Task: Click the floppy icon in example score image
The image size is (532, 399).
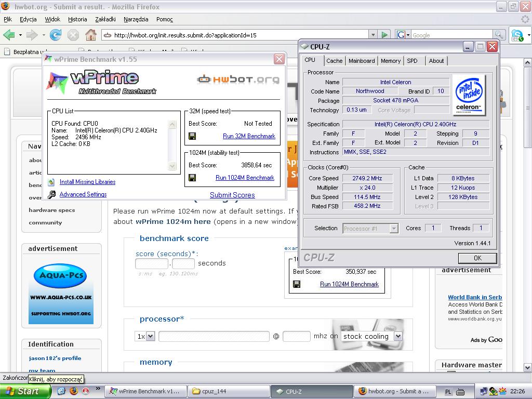Action: pos(297,284)
